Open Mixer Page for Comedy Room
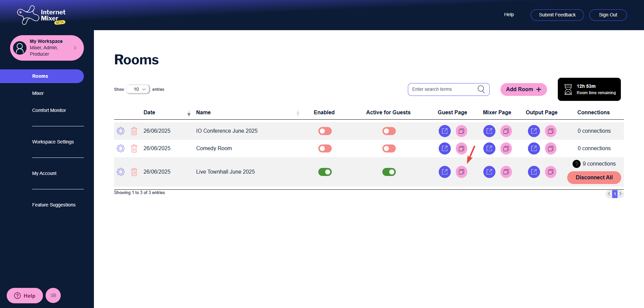The image size is (644, 308). click(489, 148)
